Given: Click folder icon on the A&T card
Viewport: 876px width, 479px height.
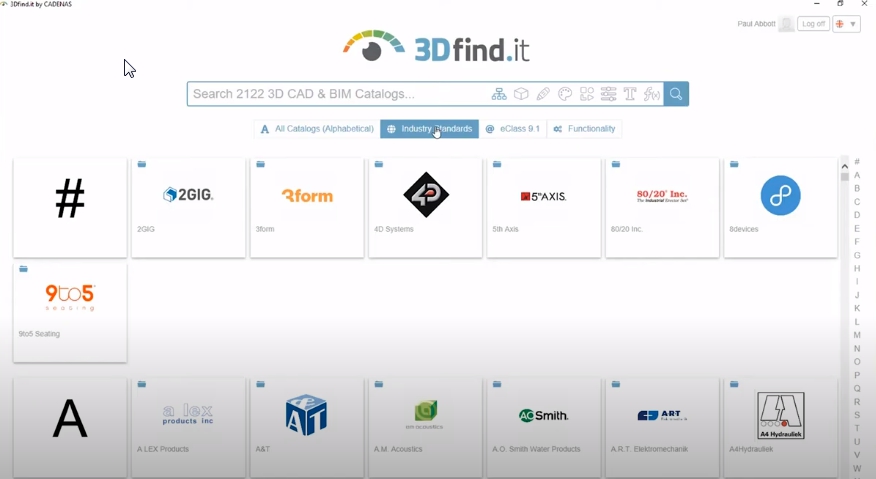Looking at the screenshot, I should tap(260, 384).
